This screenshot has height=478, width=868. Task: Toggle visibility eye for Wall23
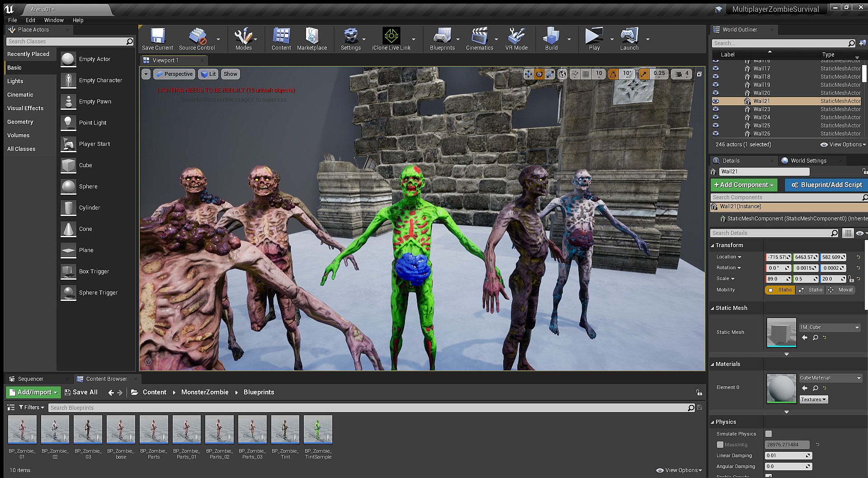pyautogui.click(x=716, y=109)
